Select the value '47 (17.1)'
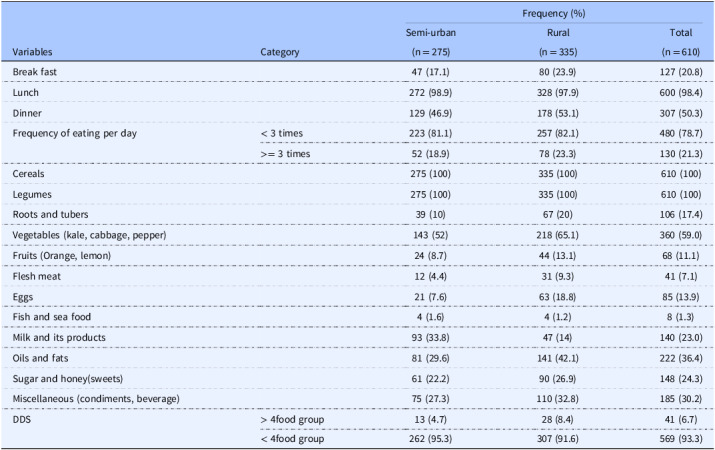Image resolution: width=715 pixels, height=450 pixels. 430,72
